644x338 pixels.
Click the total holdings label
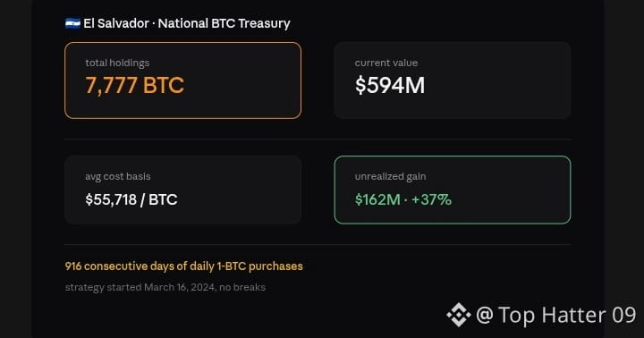(117, 63)
